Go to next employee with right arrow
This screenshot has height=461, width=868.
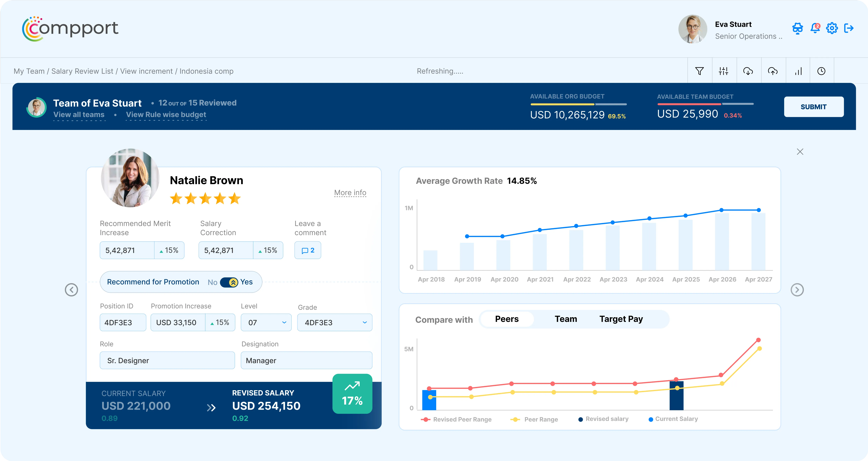click(797, 290)
